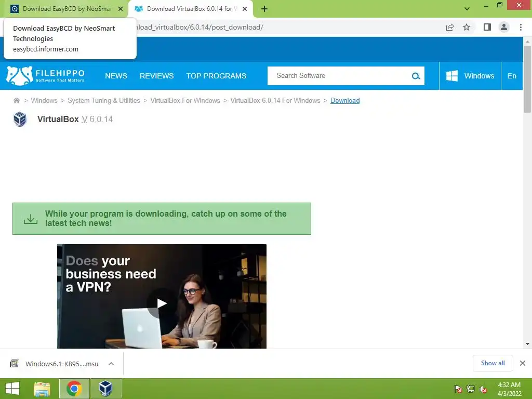Open File Explorer from the taskbar

pos(42,389)
